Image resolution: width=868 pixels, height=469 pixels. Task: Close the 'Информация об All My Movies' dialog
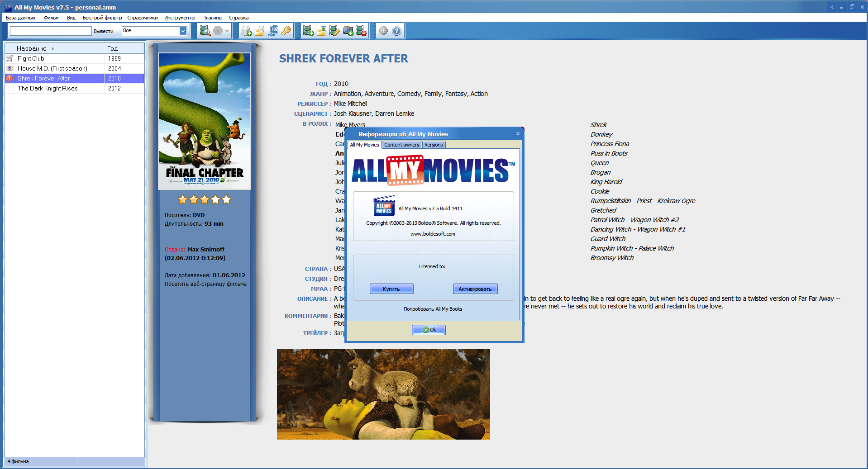pyautogui.click(x=518, y=133)
